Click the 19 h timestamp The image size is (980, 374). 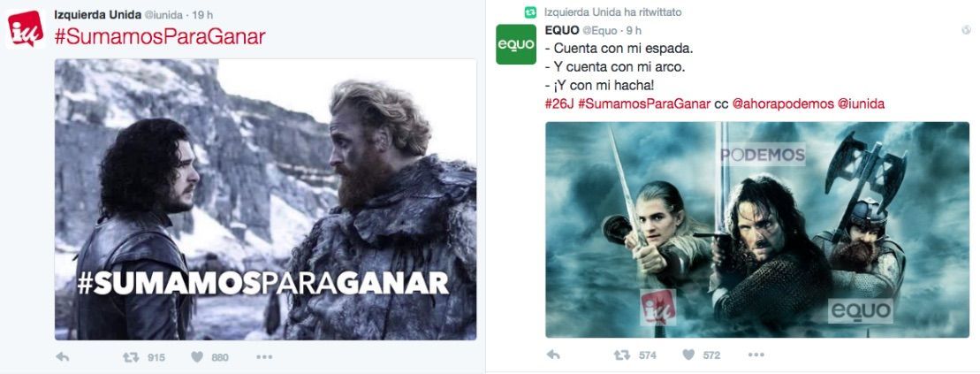(201, 14)
